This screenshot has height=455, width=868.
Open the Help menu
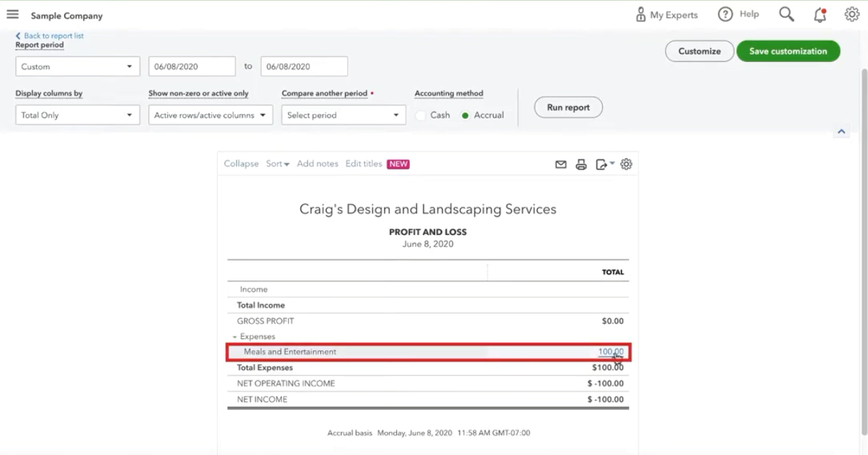(739, 14)
